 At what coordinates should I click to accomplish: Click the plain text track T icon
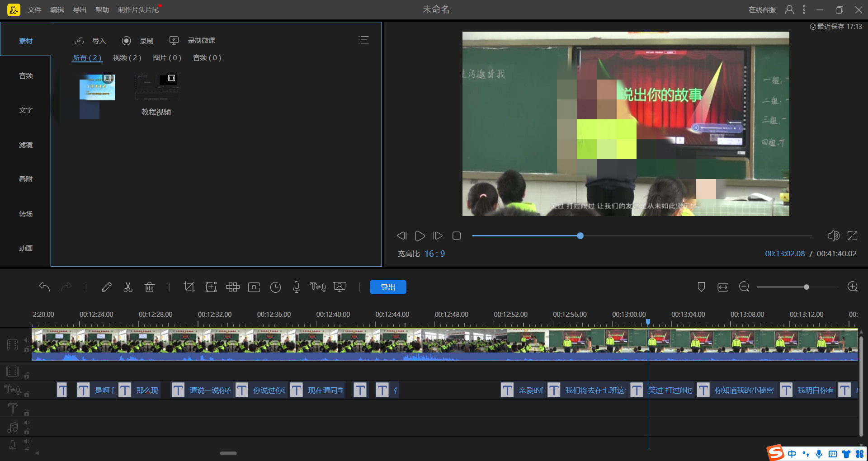pos(13,409)
